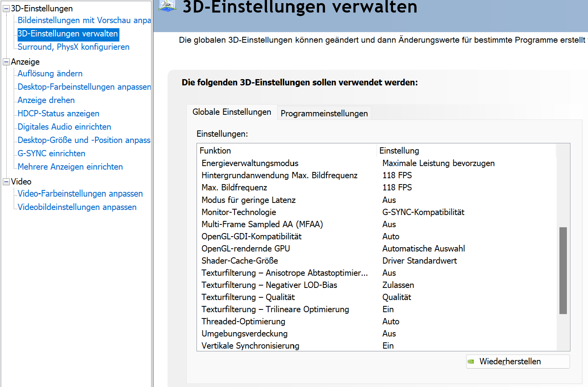Open Mehrere Anzeigen einrichten
The height and width of the screenshot is (387, 588).
pyautogui.click(x=70, y=167)
